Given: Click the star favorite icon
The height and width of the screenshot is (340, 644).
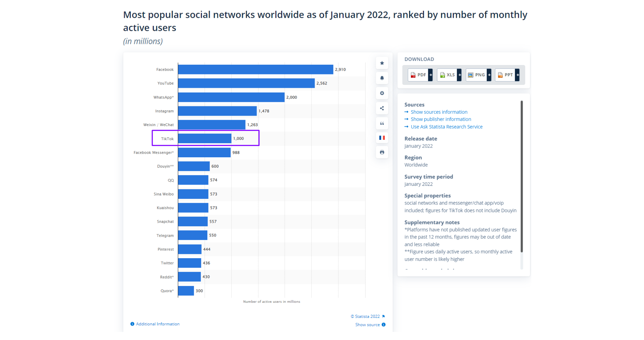Looking at the screenshot, I should pos(382,63).
